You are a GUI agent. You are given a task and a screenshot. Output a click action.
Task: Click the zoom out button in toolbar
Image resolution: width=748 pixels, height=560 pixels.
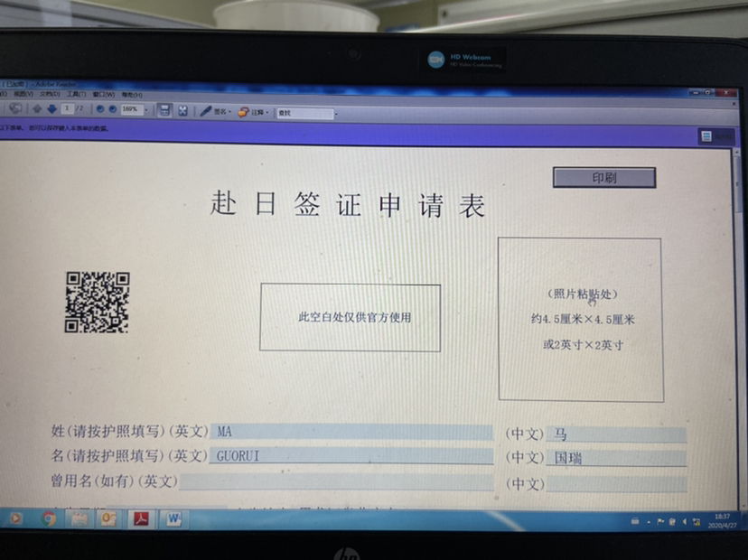(x=99, y=109)
